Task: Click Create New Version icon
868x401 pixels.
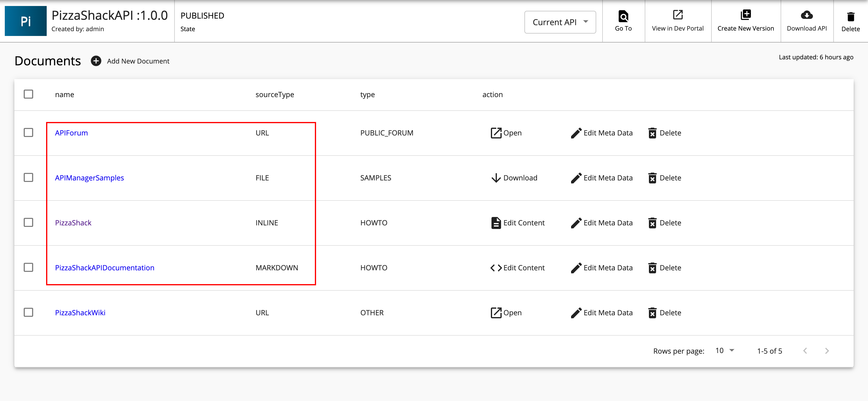Action: (x=745, y=15)
